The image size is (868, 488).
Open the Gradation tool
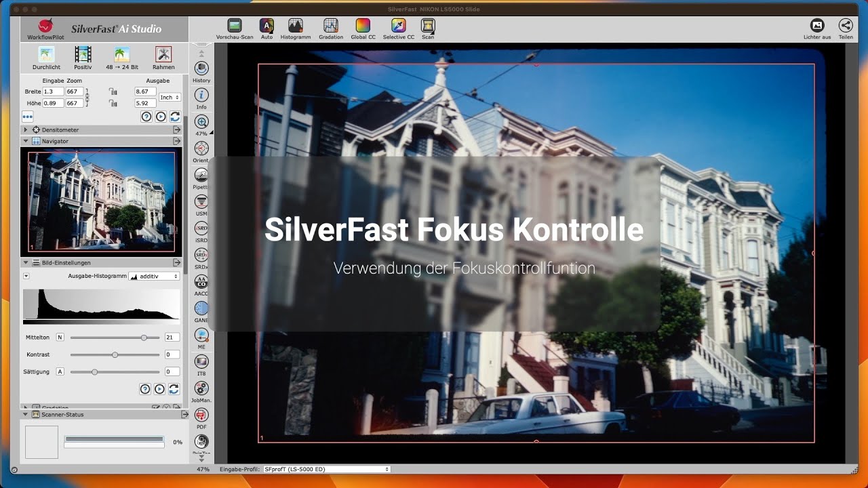[331, 29]
